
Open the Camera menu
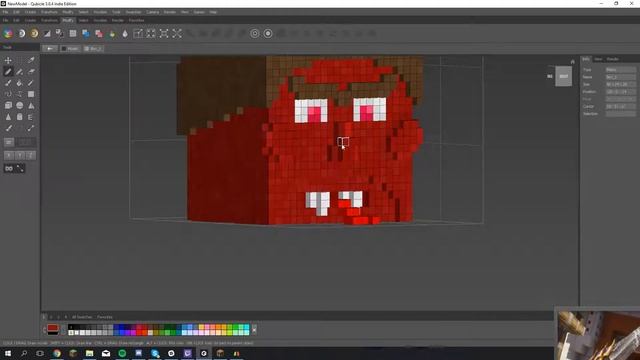point(153,12)
